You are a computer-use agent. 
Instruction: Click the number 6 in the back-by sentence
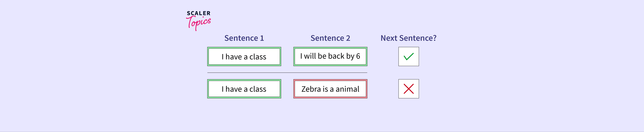358,56
